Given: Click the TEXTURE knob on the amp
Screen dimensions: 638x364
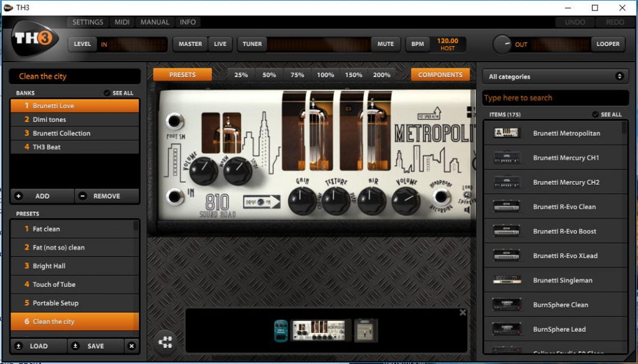Looking at the screenshot, I should (x=336, y=201).
